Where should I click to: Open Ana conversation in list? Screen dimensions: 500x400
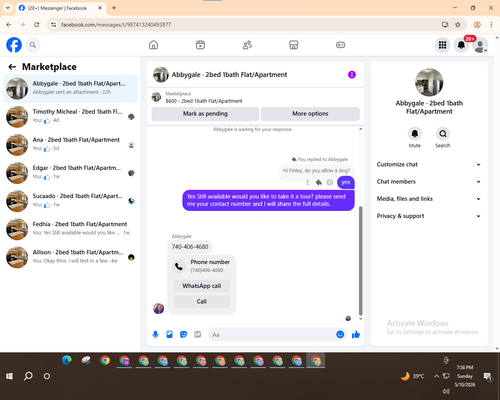[70, 145]
